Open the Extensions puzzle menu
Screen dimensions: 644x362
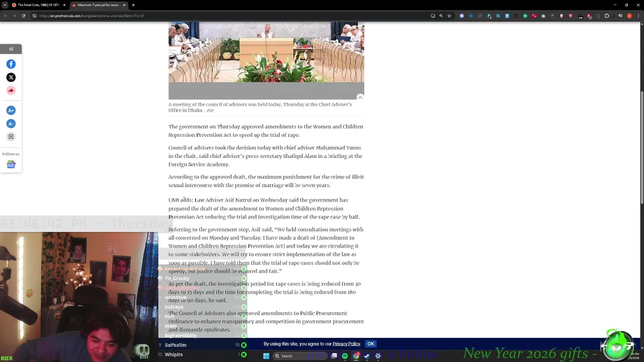point(607,16)
